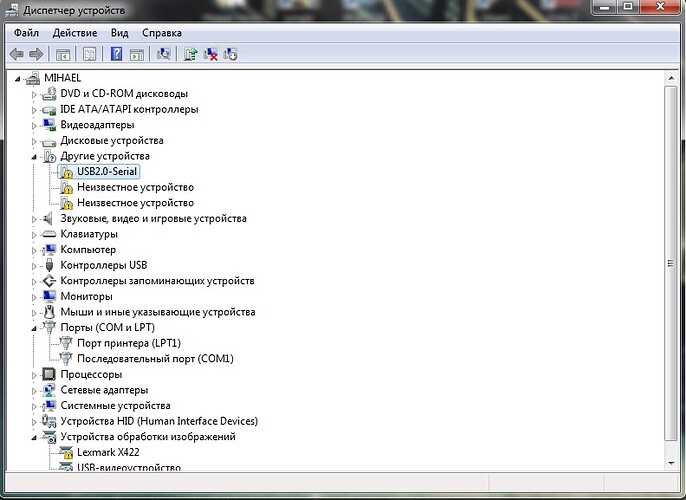Open the Действие menu

[75, 33]
